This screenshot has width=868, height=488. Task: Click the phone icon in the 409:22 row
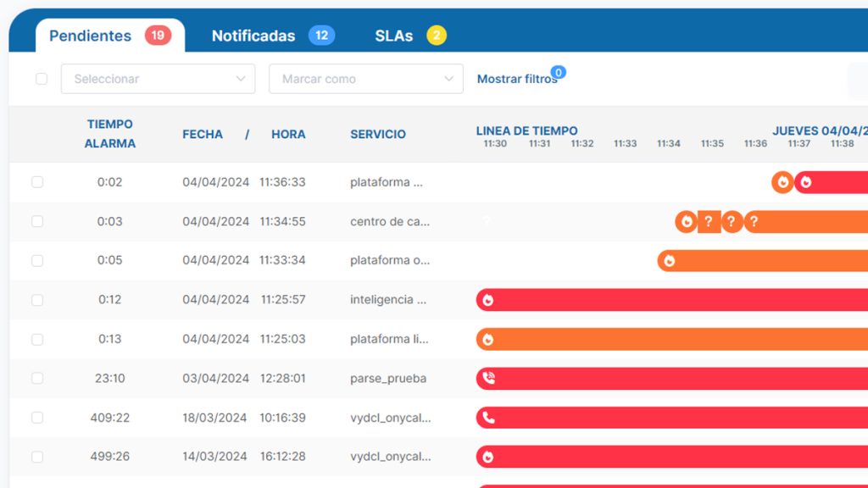[488, 417]
